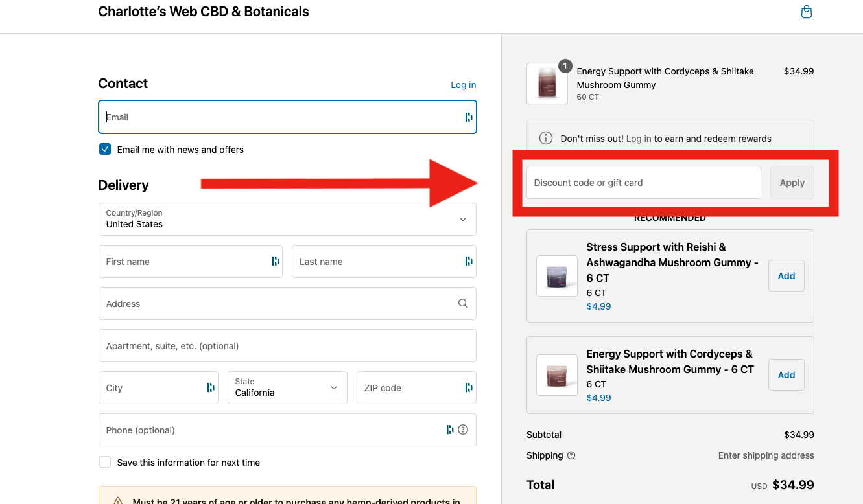Click the Enter shipping address text
This screenshot has width=863, height=504.
(x=766, y=455)
